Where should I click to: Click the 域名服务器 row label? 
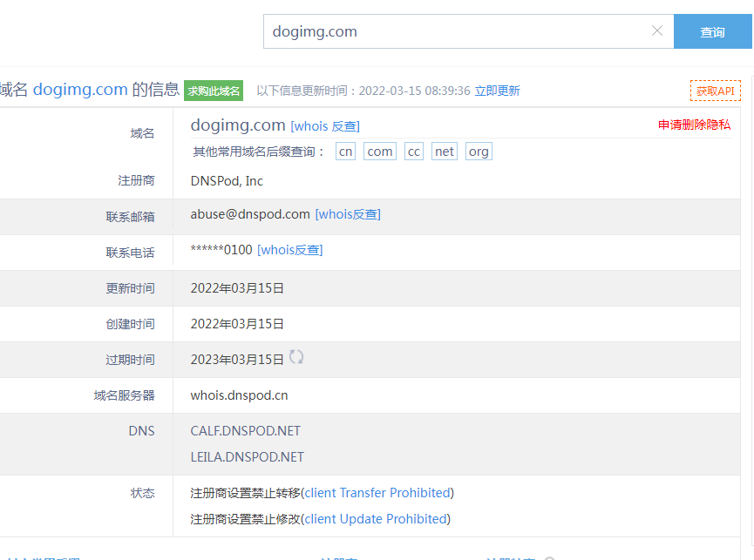[x=124, y=395]
